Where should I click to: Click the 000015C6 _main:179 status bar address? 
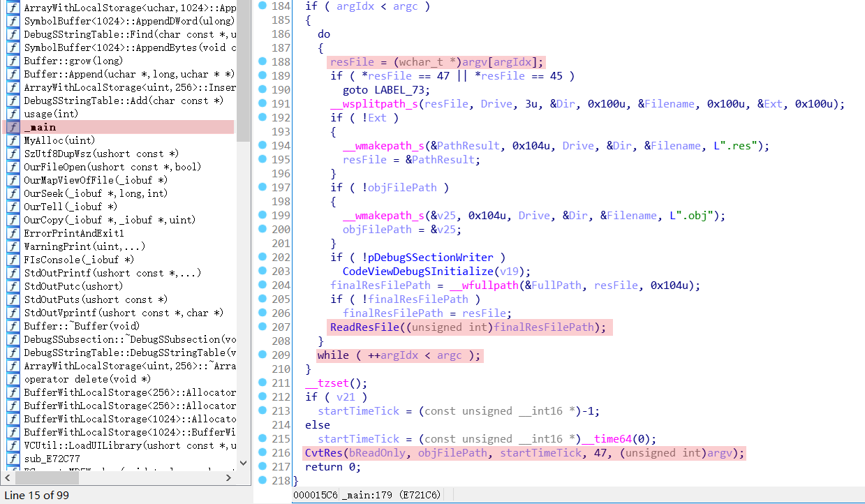(x=367, y=495)
